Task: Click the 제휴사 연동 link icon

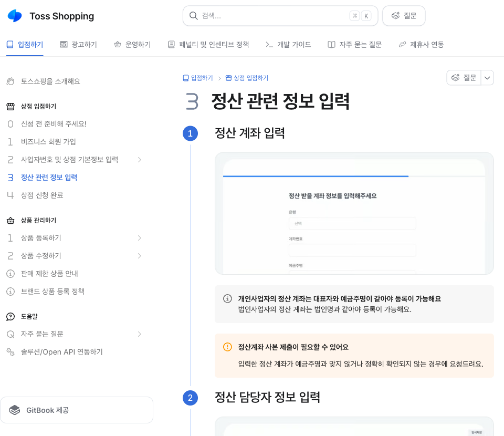Action: coord(402,44)
